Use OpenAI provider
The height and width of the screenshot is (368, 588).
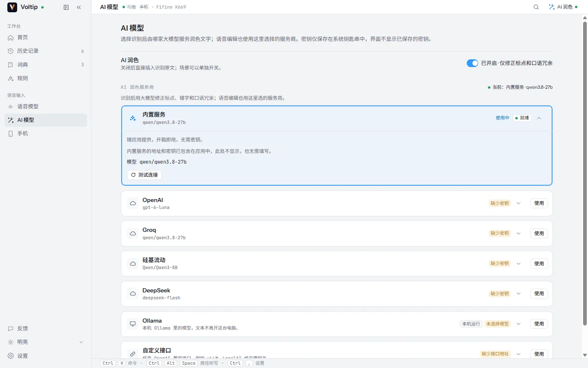click(x=539, y=203)
